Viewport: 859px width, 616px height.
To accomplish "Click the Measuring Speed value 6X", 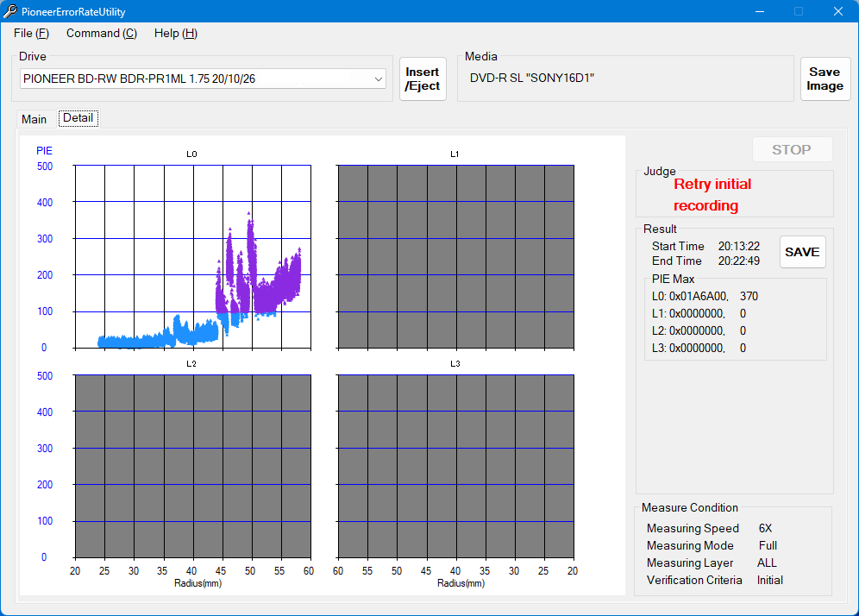I will (765, 528).
